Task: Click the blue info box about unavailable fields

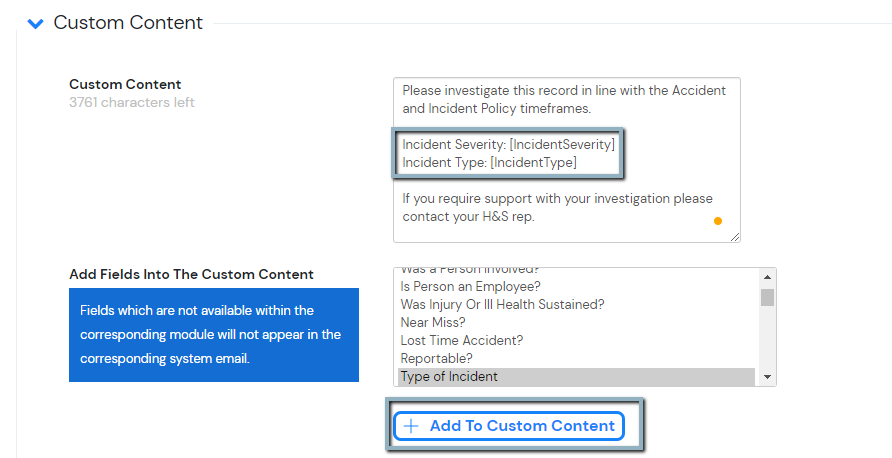Action: pyautogui.click(x=214, y=335)
